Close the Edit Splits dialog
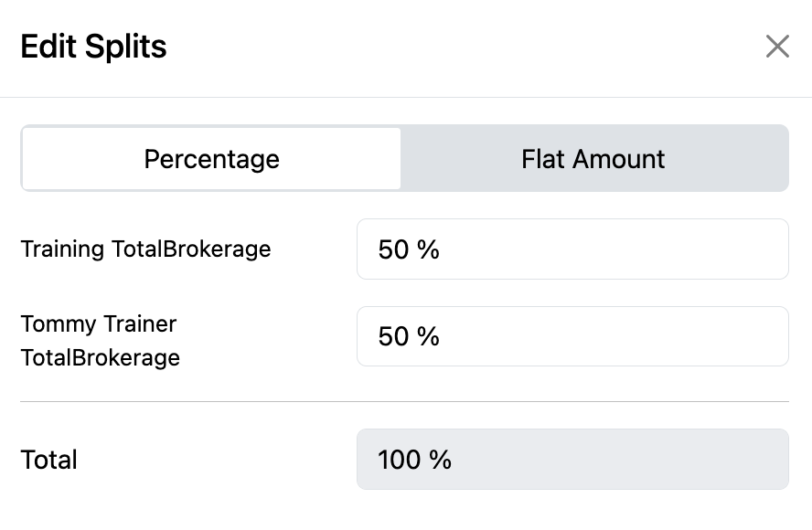Viewport: 812px width, 530px height. (x=777, y=47)
